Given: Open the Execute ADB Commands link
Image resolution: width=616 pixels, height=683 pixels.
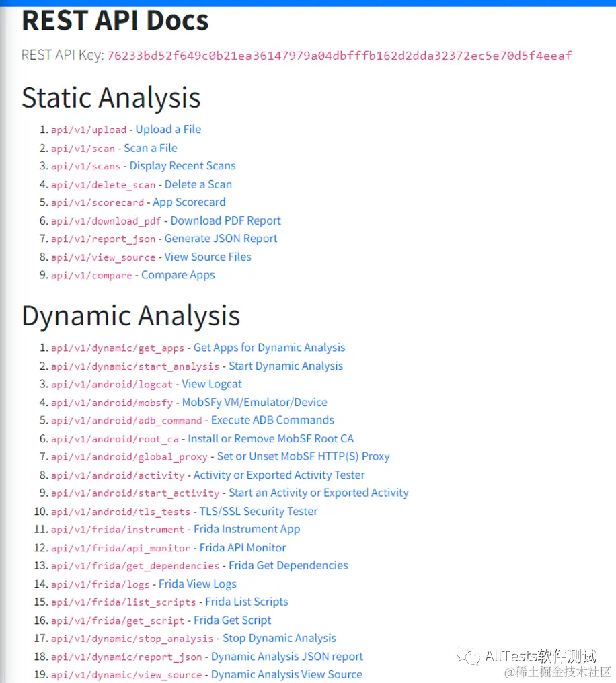Looking at the screenshot, I should coord(272,420).
